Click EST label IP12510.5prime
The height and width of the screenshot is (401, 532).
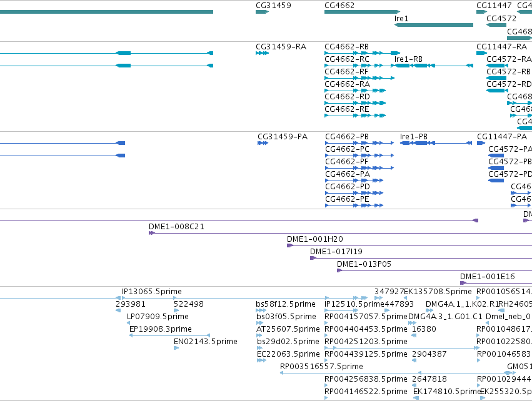point(354,304)
